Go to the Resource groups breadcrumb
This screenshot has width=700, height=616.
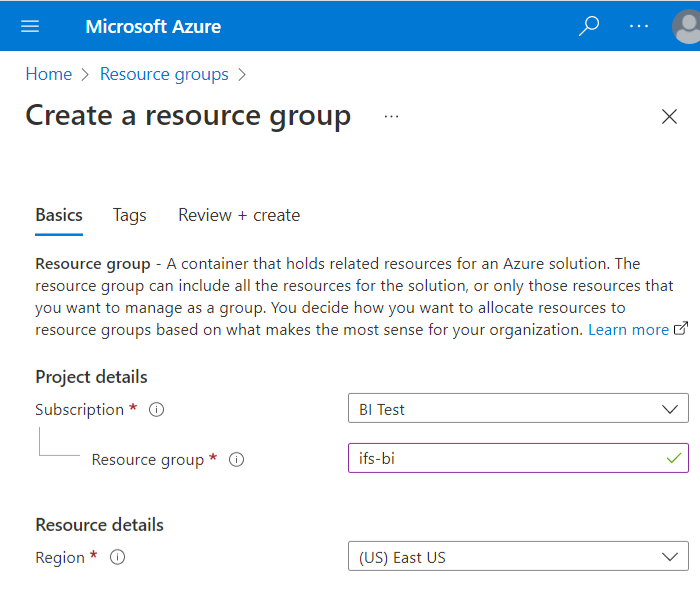coord(164,74)
